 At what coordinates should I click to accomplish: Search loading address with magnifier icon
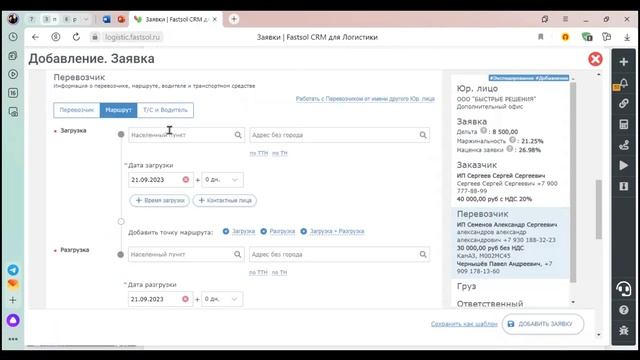click(423, 135)
